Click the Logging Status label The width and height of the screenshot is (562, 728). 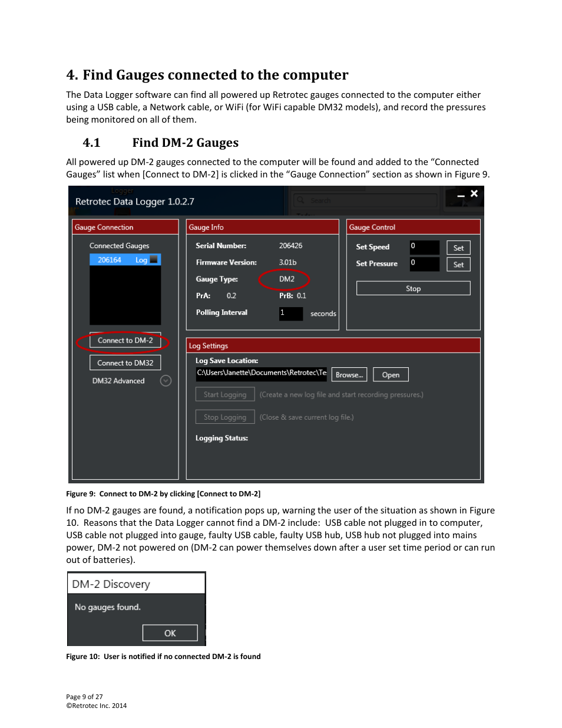point(222,438)
